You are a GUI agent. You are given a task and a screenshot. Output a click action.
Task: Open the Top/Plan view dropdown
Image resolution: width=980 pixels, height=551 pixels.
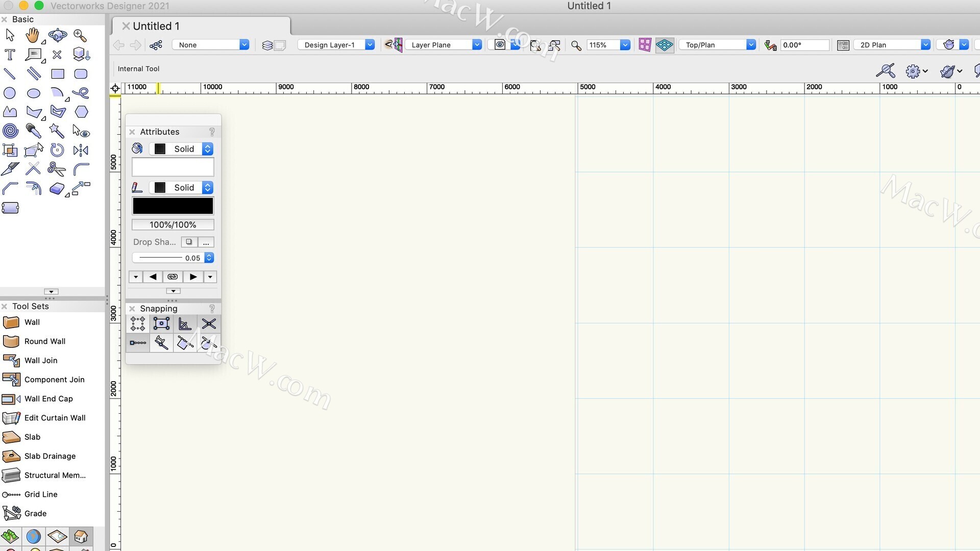point(718,45)
